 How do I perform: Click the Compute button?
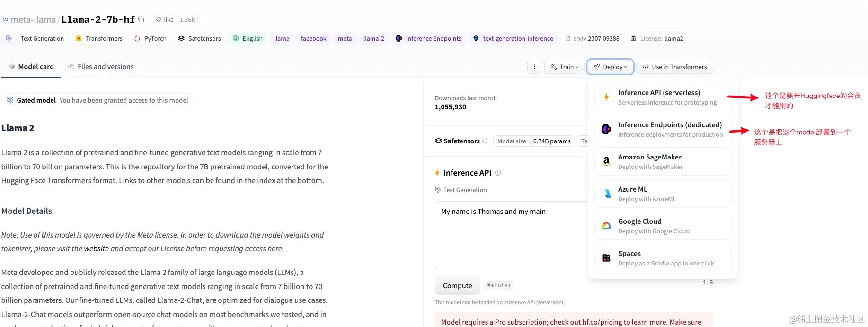[458, 285]
